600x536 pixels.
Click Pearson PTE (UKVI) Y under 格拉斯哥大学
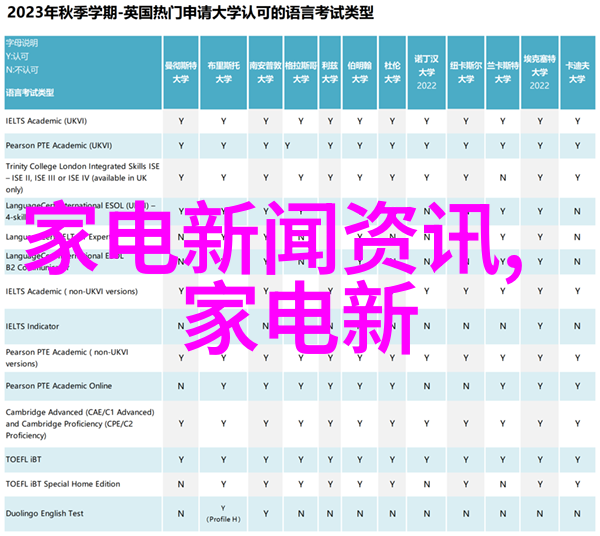(x=287, y=146)
